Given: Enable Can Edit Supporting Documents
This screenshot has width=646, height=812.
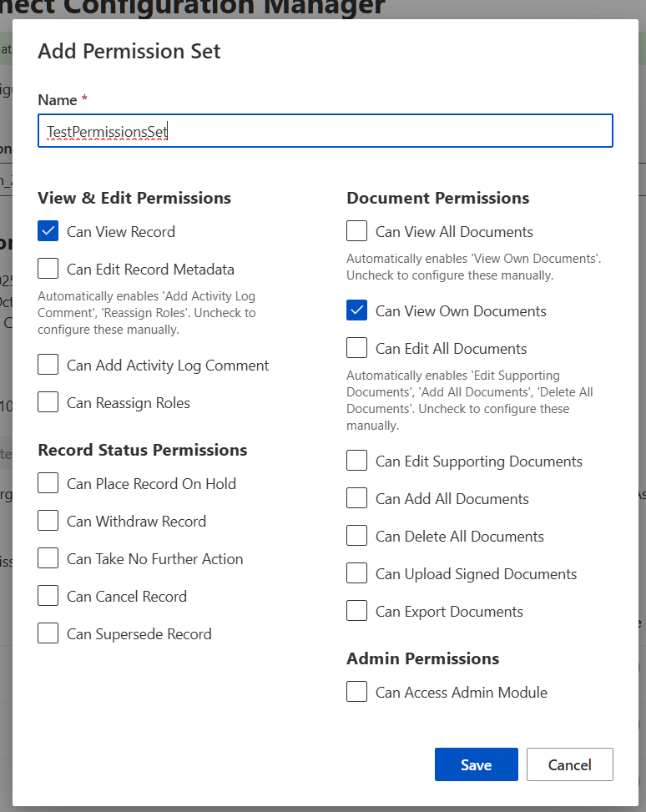Looking at the screenshot, I should click(x=357, y=461).
